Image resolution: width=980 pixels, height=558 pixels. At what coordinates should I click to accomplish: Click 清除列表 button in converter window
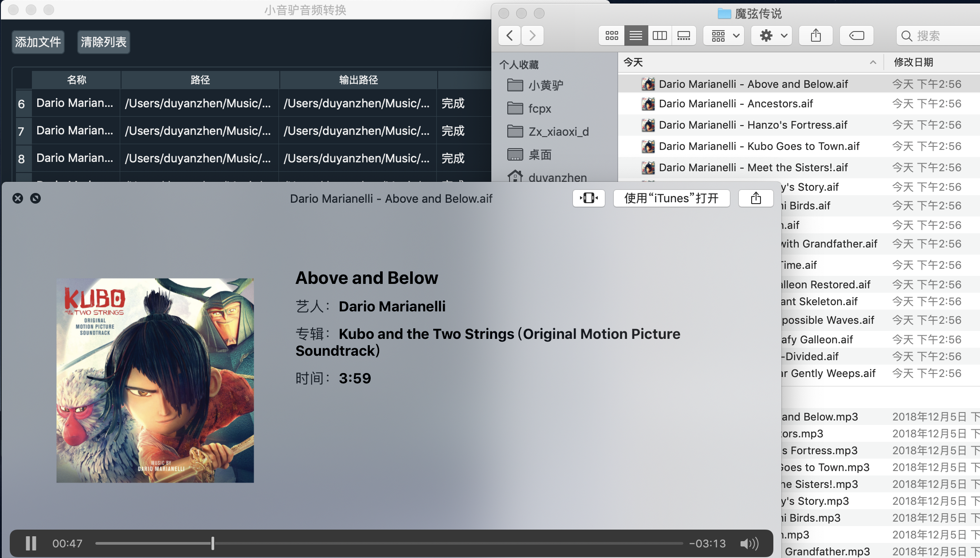[x=104, y=42]
